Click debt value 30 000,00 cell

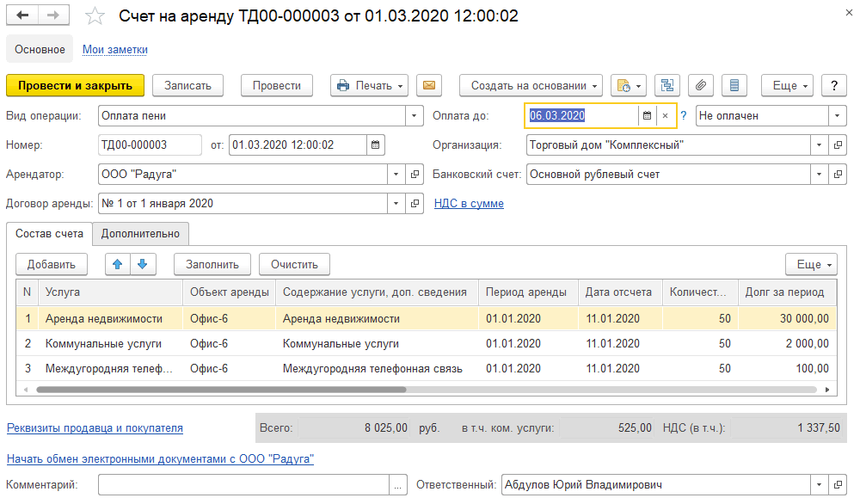click(788, 318)
